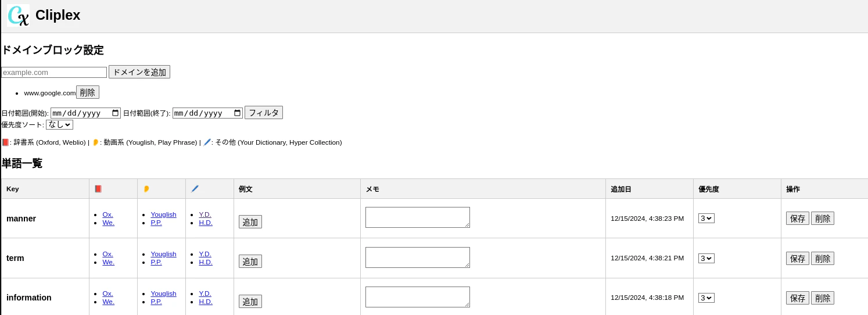Add example sentence for information
The image size is (868, 315).
coord(250,301)
